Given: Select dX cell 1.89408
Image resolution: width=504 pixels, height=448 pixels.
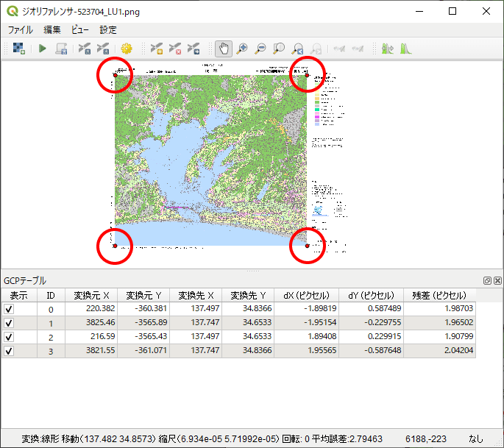Looking at the screenshot, I should [x=306, y=337].
